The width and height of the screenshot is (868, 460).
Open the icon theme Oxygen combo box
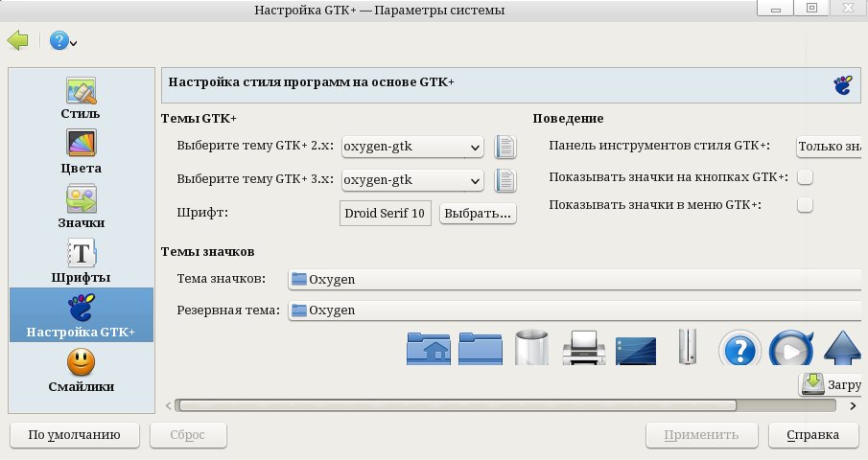coord(575,279)
